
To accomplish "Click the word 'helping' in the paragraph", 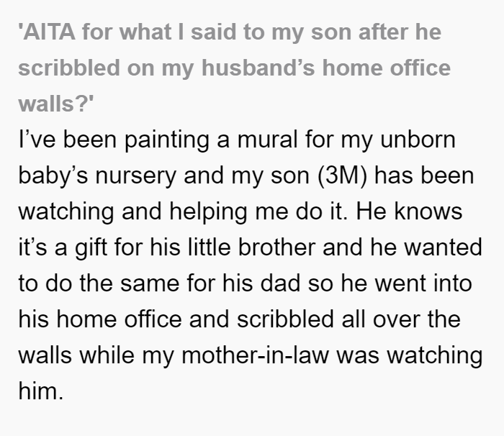I will point(208,213).
